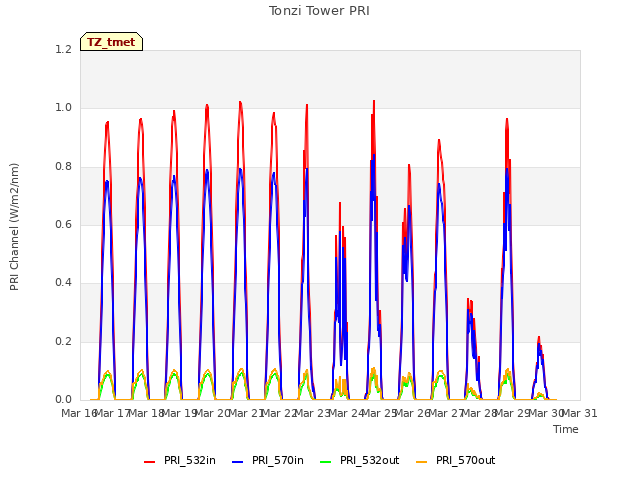This screenshot has width=640, height=480.
Task: Click the 0.0 y-axis tick label
Action: click(x=64, y=400)
